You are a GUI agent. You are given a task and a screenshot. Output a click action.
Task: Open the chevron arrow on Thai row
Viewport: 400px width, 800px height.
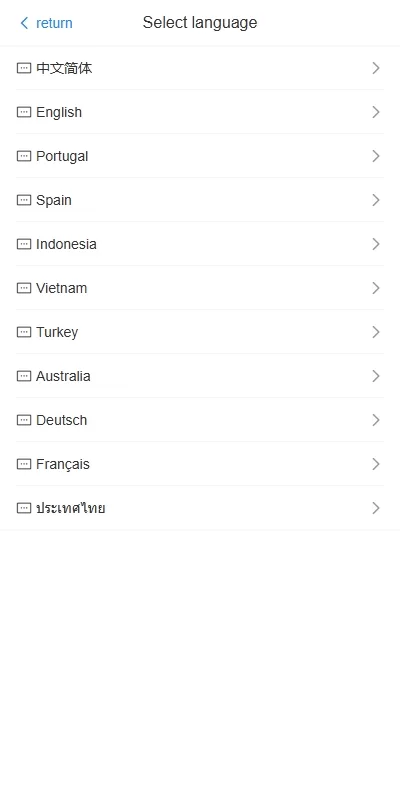click(376, 508)
